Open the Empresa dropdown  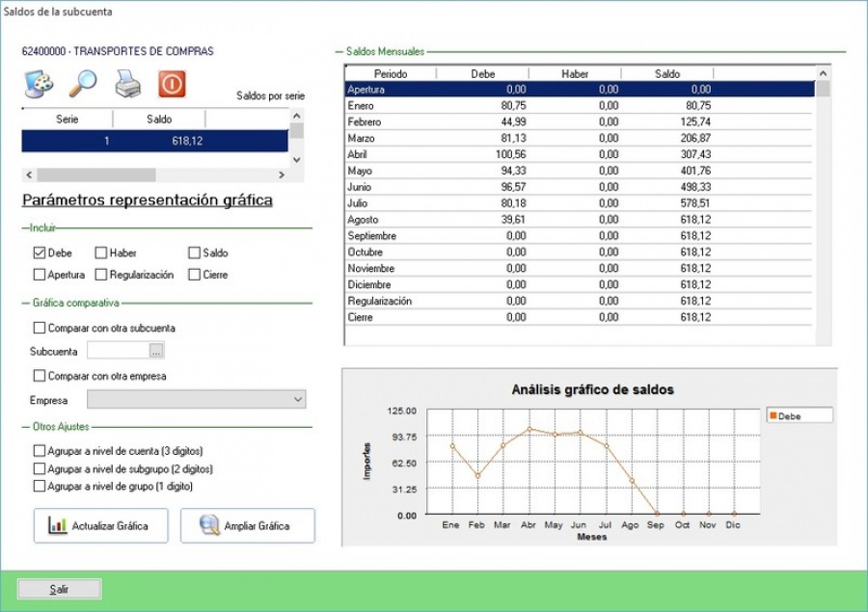tap(297, 399)
